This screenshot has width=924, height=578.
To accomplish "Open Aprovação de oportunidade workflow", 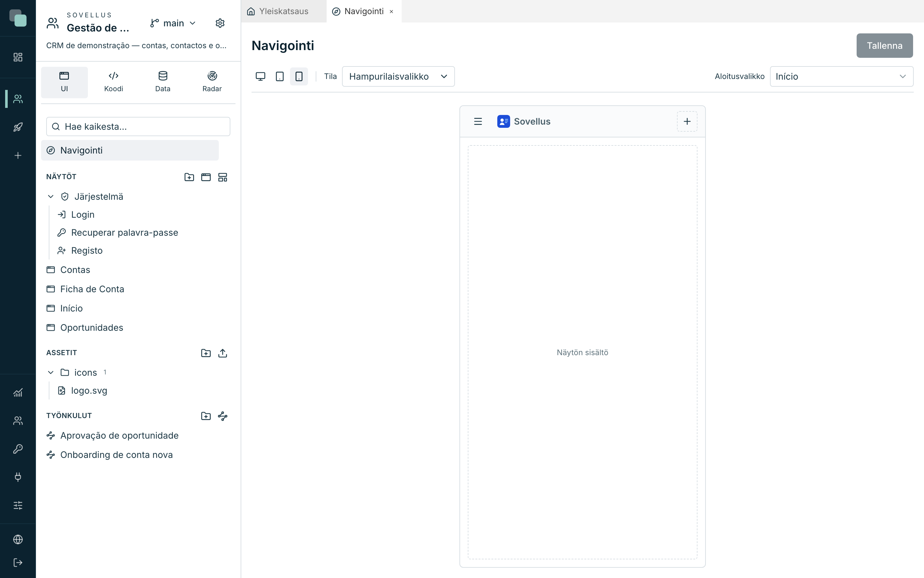I will (119, 435).
